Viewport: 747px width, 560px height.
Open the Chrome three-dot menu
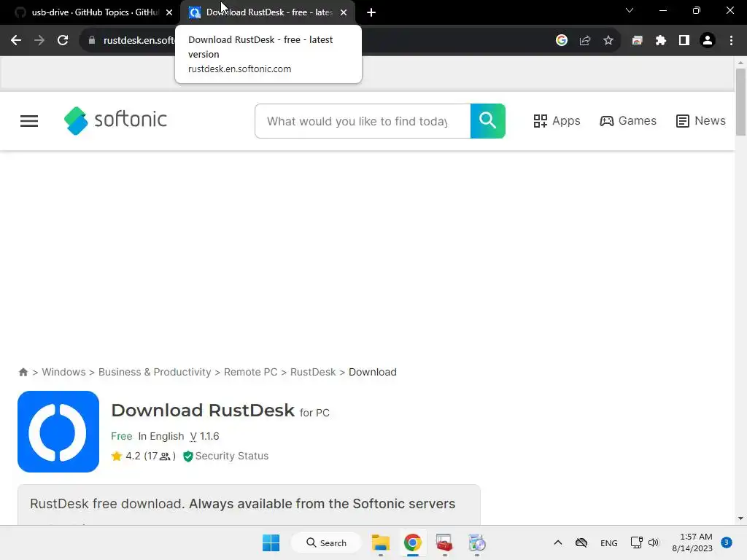point(731,41)
